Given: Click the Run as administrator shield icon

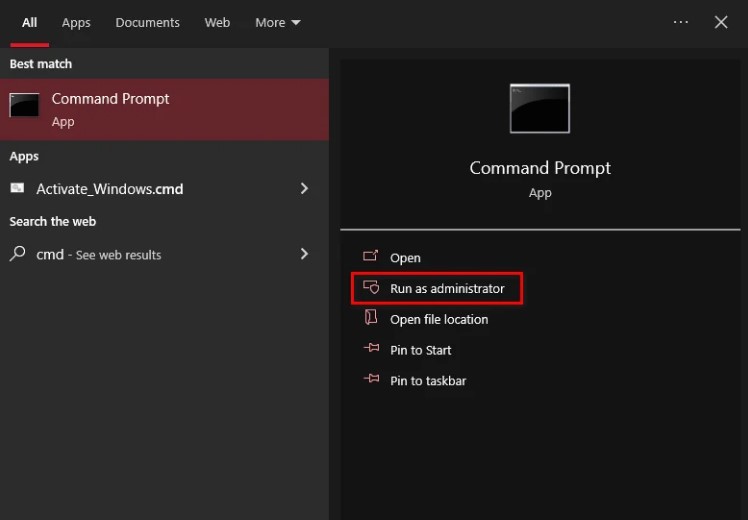Looking at the screenshot, I should [x=371, y=288].
